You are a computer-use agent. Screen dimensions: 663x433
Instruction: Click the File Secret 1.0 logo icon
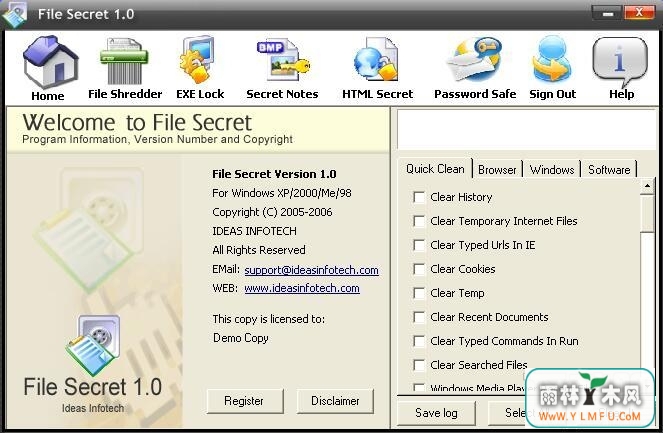coord(93,345)
